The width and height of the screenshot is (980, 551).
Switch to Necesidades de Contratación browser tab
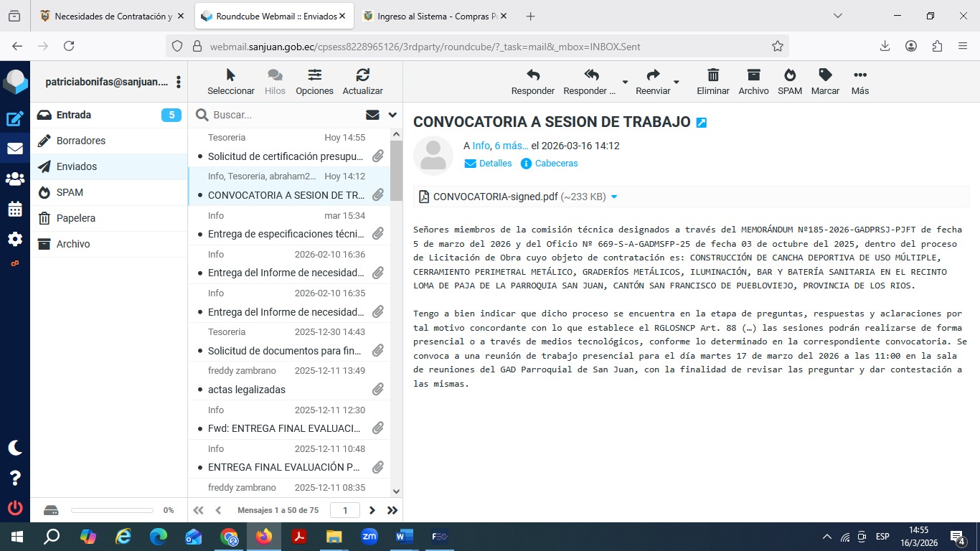(113, 16)
